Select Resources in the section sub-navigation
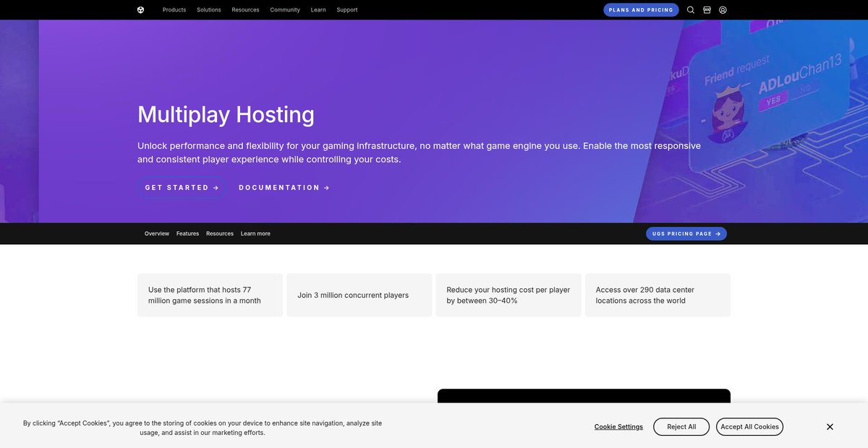Viewport: 868px width, 448px height. coord(220,233)
